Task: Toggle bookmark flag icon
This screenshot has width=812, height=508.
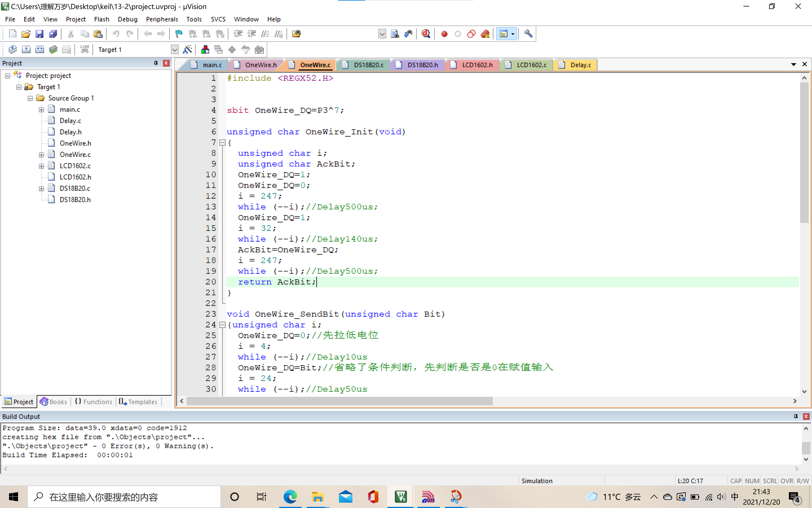Action: coord(179,34)
